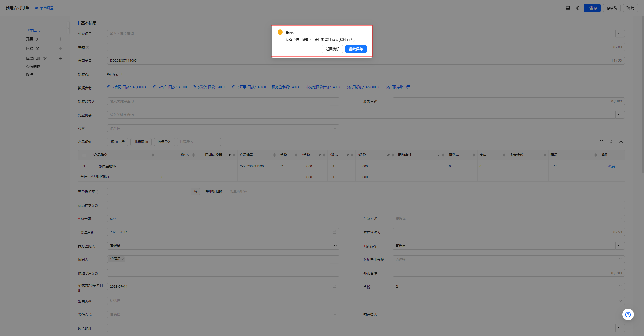This screenshot has width=644, height=336.
Task: Click the help icon next to 主题
Action: 87,47
